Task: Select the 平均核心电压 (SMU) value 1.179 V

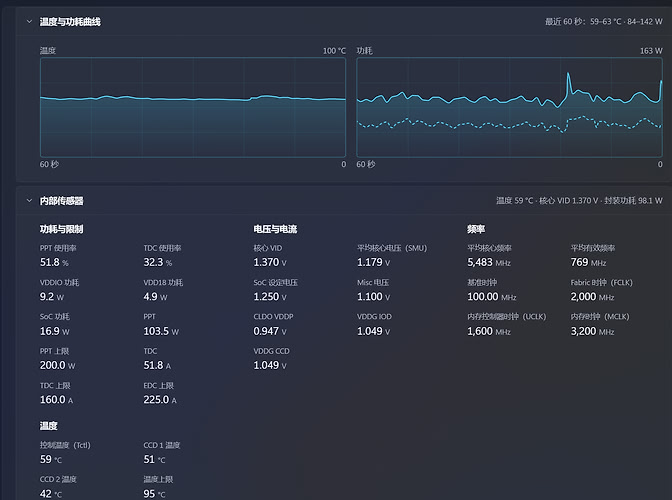Action: coord(374,262)
